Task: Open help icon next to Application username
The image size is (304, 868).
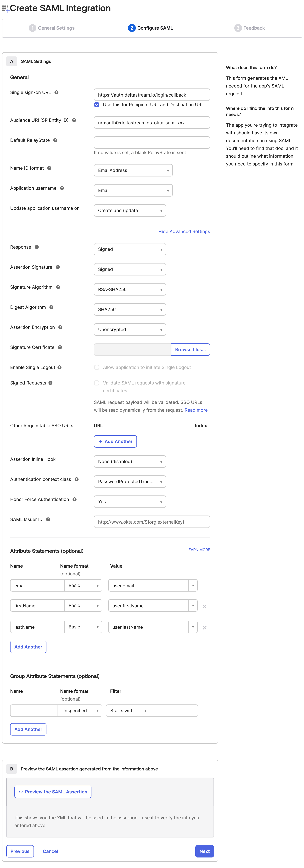Action: pyautogui.click(x=62, y=188)
